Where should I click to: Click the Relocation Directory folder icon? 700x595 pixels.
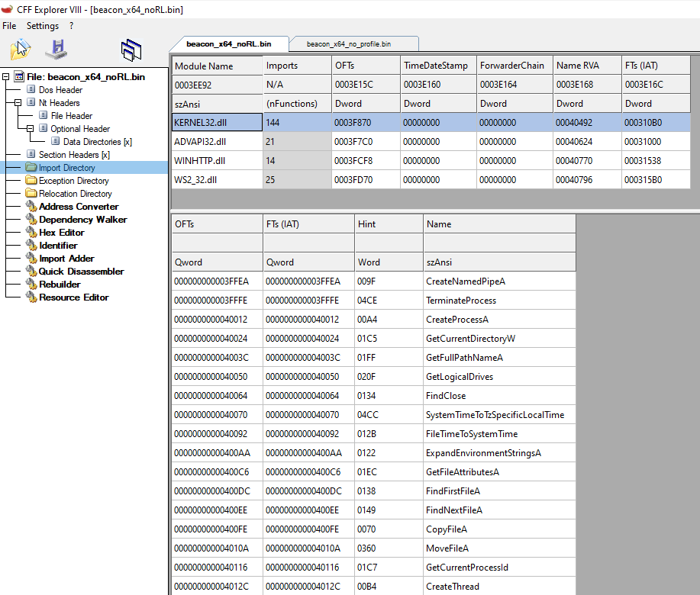31,193
